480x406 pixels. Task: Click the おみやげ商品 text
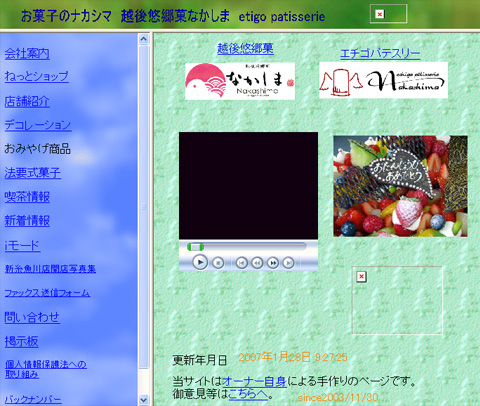pyautogui.click(x=37, y=149)
